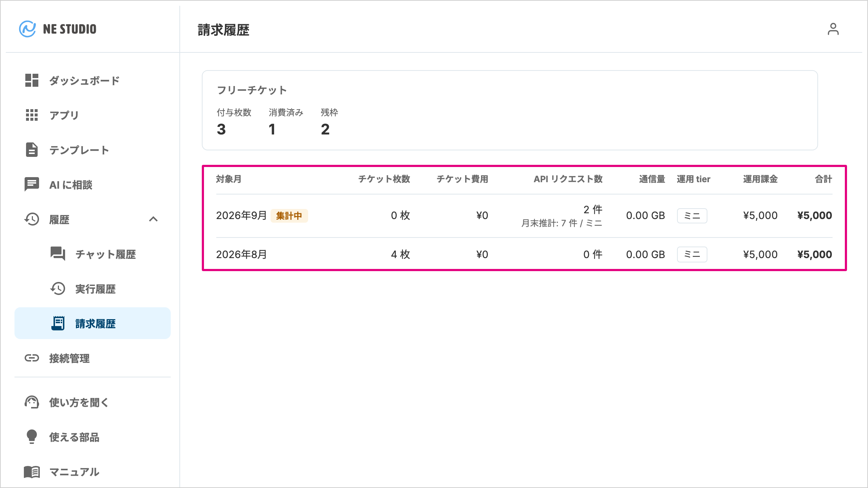Viewport: 868px width, 488px height.
Task: Open 実行履歴 submenu item
Action: [93, 288]
